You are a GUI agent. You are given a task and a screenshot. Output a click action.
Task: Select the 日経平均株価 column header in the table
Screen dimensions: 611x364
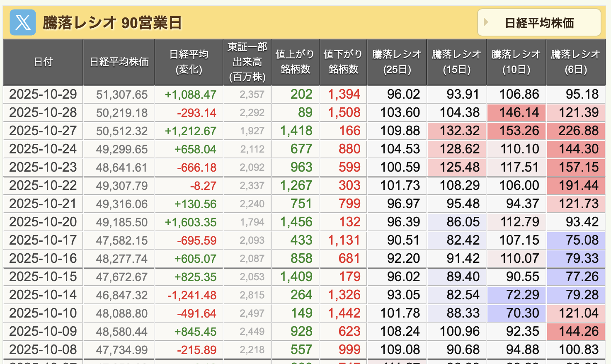[119, 62]
